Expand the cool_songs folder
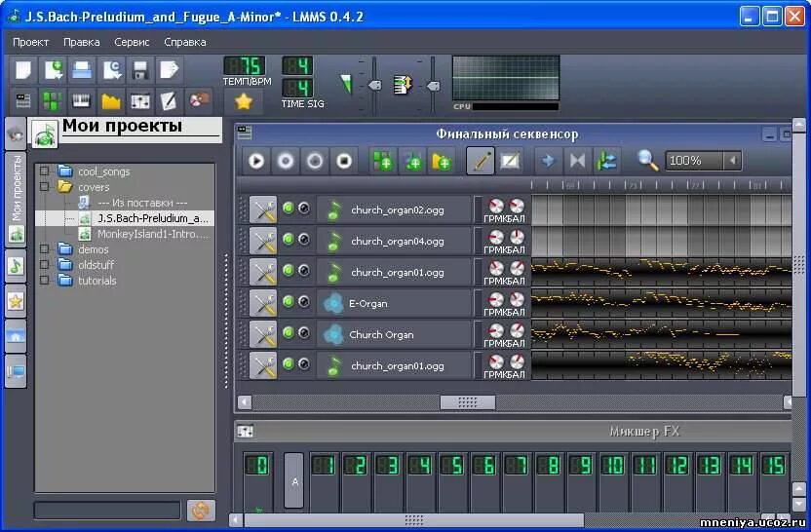This screenshot has width=811, height=532. click(x=45, y=171)
